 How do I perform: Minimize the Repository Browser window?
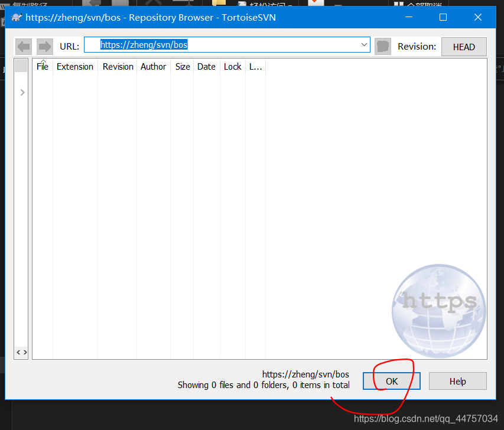point(408,17)
